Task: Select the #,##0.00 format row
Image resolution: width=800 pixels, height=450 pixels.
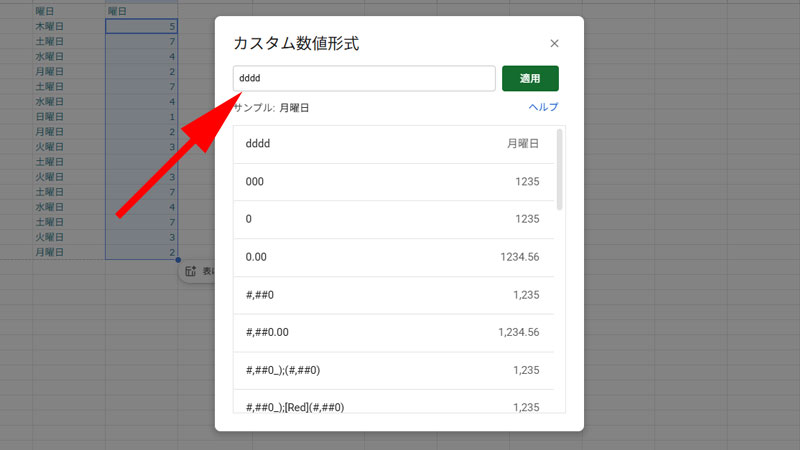Action: (393, 333)
